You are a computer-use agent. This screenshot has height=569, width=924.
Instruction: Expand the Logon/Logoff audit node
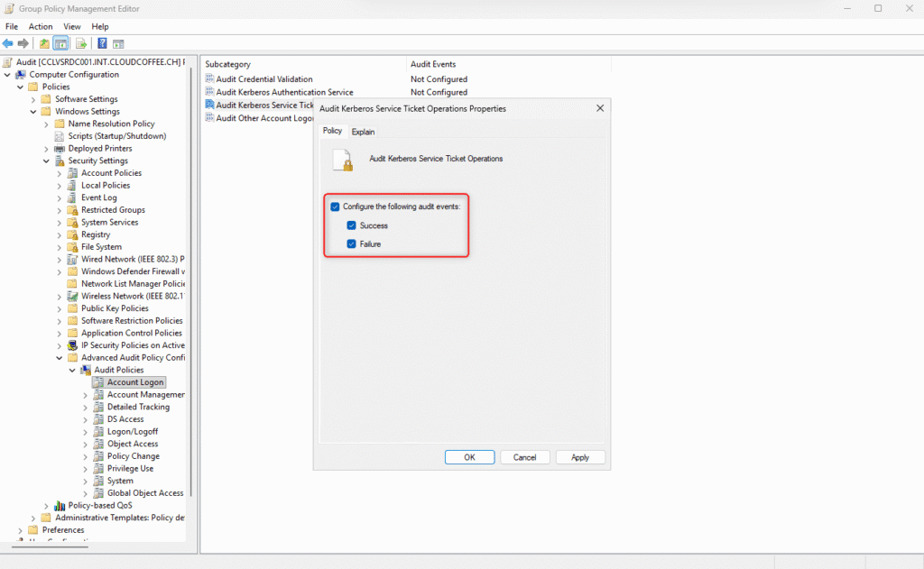(x=86, y=432)
